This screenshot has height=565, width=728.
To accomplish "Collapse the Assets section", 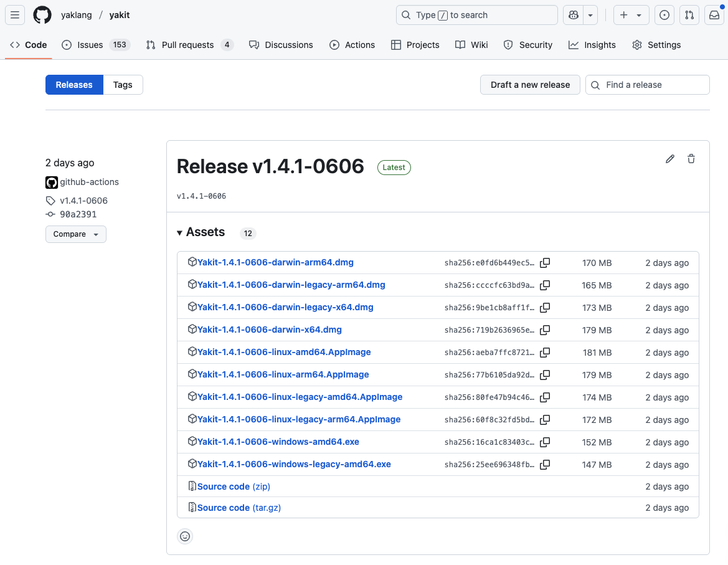I will (x=201, y=232).
